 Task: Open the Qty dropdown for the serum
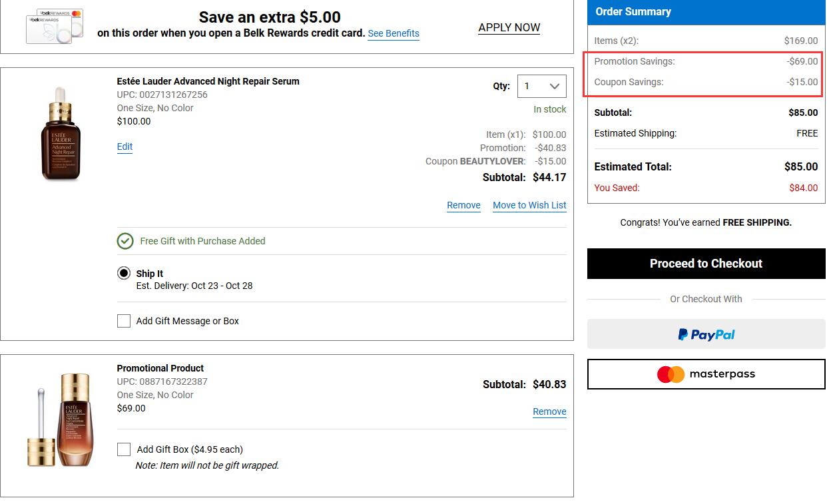(541, 86)
